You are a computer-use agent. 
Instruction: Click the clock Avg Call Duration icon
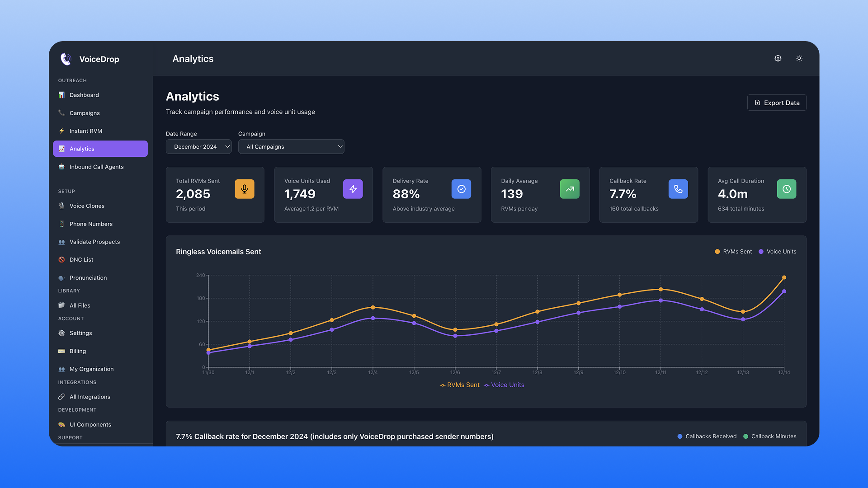[x=787, y=189]
